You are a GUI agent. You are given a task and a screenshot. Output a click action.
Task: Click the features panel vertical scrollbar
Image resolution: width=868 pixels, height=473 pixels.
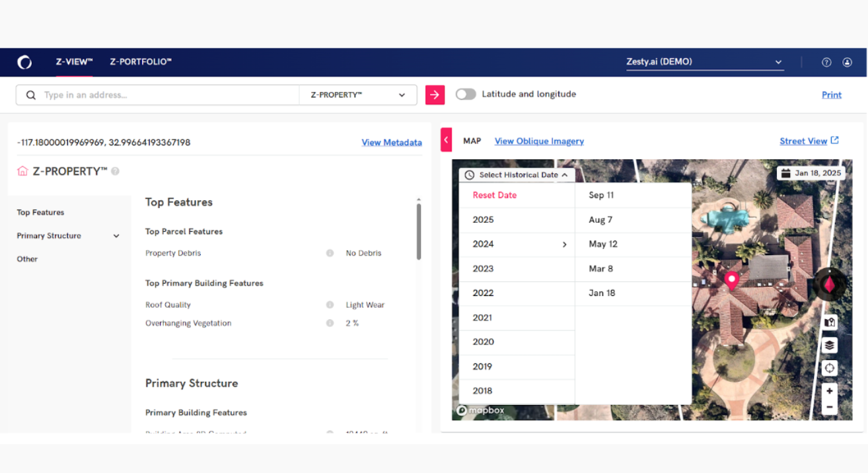(x=419, y=231)
